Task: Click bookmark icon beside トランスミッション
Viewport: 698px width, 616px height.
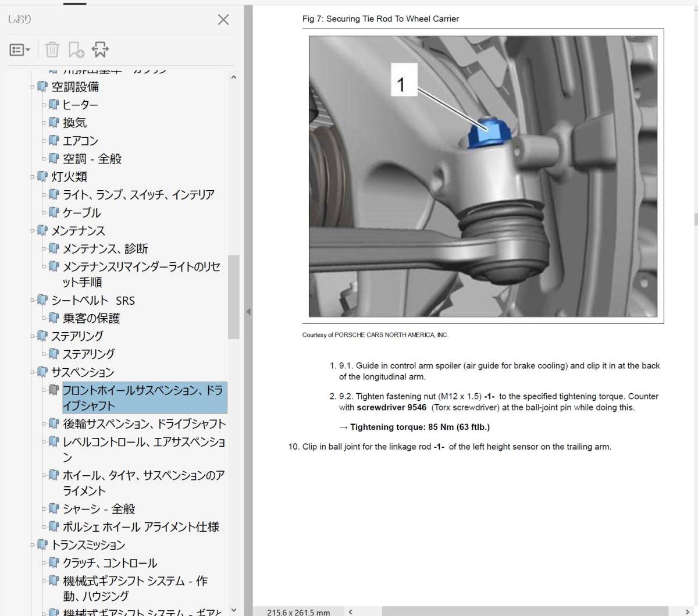Action: [x=42, y=545]
